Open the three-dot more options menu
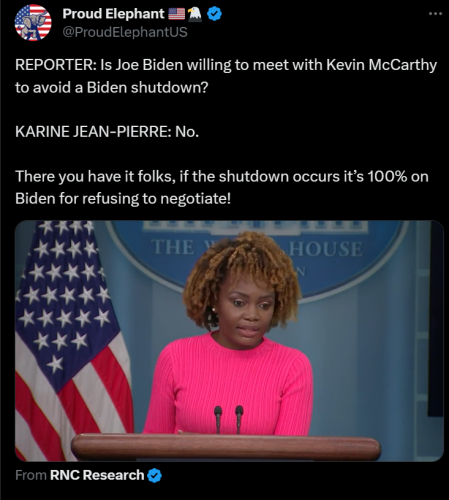 click(x=435, y=14)
